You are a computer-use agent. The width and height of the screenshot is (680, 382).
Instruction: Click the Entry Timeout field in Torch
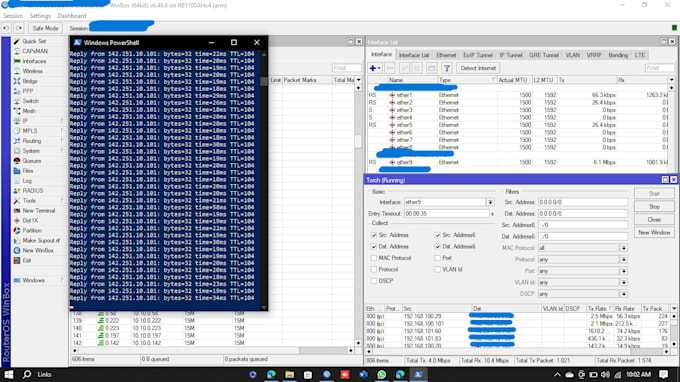[x=447, y=214]
